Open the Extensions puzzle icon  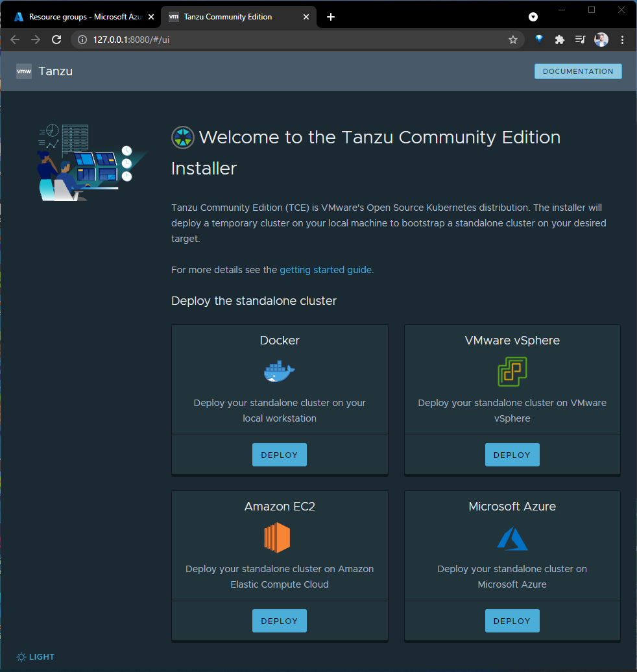pyautogui.click(x=559, y=40)
